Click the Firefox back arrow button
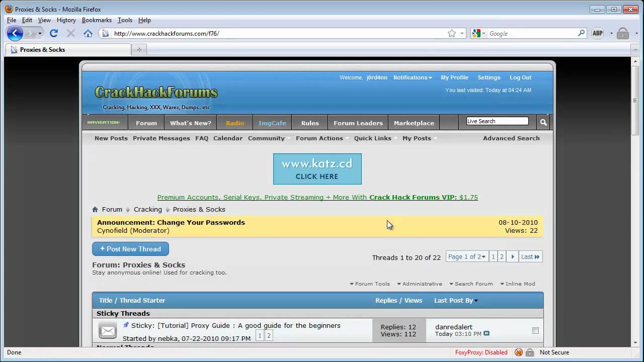 click(15, 33)
